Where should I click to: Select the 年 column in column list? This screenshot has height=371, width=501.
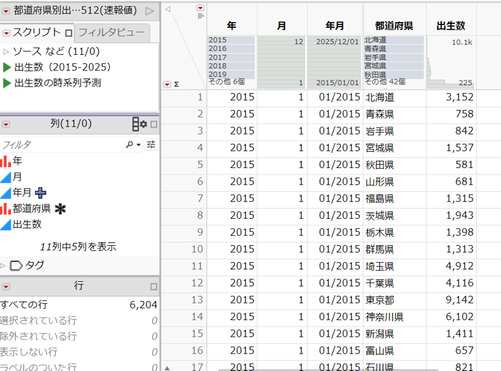point(17,161)
